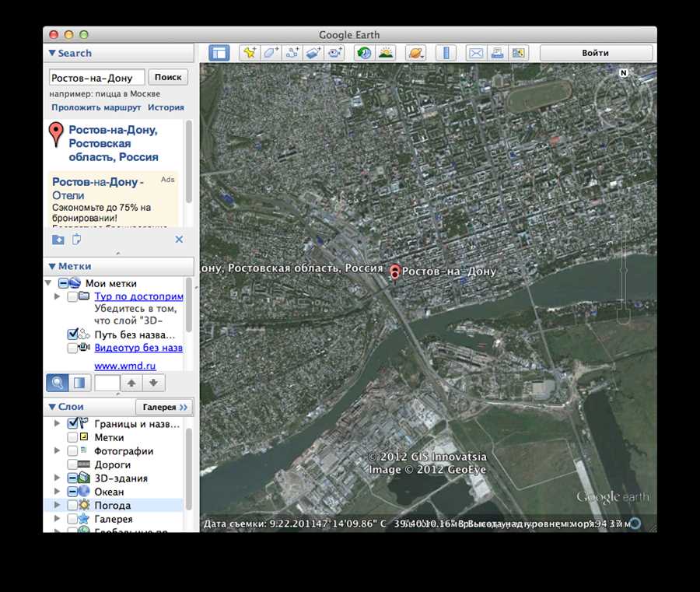Click the Add Placemark pushpin icon
700x592 pixels.
249,53
